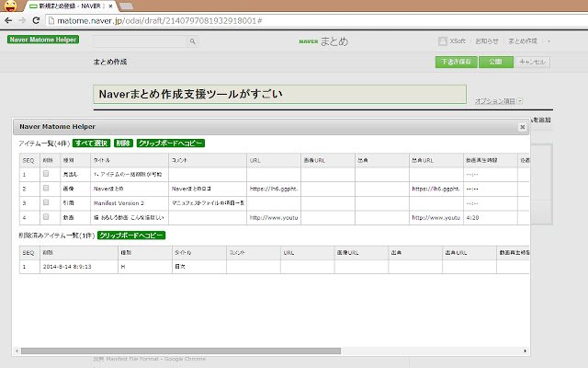Click the Naver Matome Helper green button
588x368 pixels.
(43, 40)
